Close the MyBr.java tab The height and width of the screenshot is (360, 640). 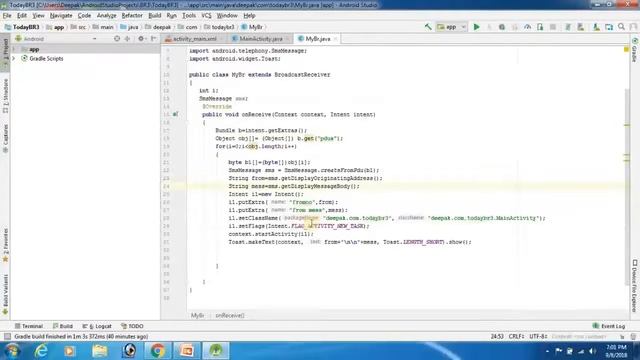pos(336,39)
